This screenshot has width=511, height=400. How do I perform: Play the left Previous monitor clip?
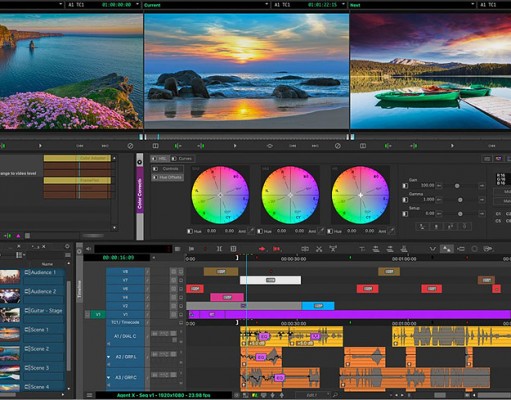point(40,146)
